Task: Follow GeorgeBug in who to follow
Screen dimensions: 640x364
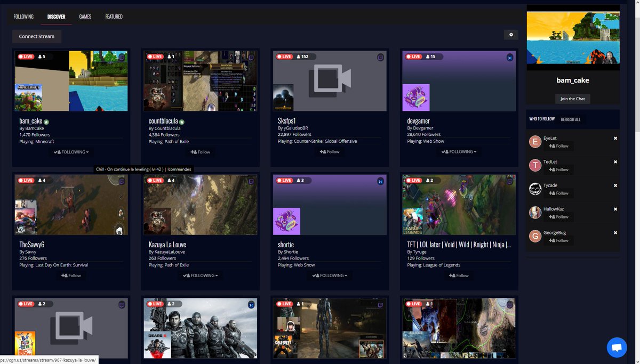Action: (x=558, y=240)
